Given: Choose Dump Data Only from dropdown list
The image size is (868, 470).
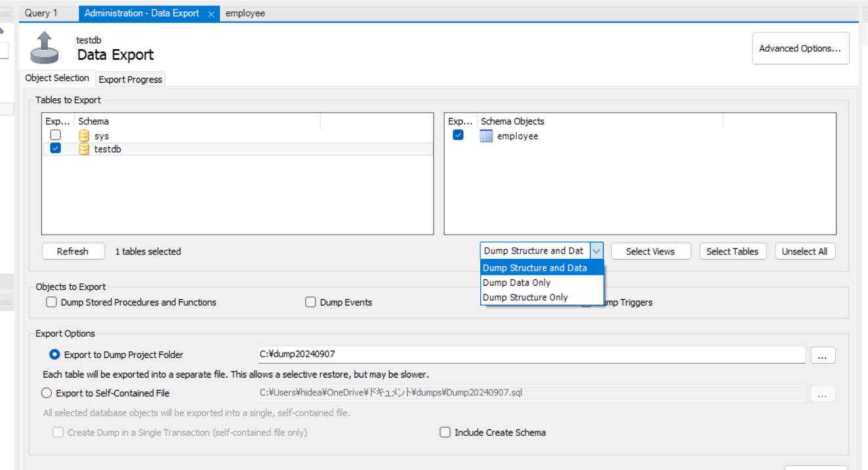Looking at the screenshot, I should point(516,283).
